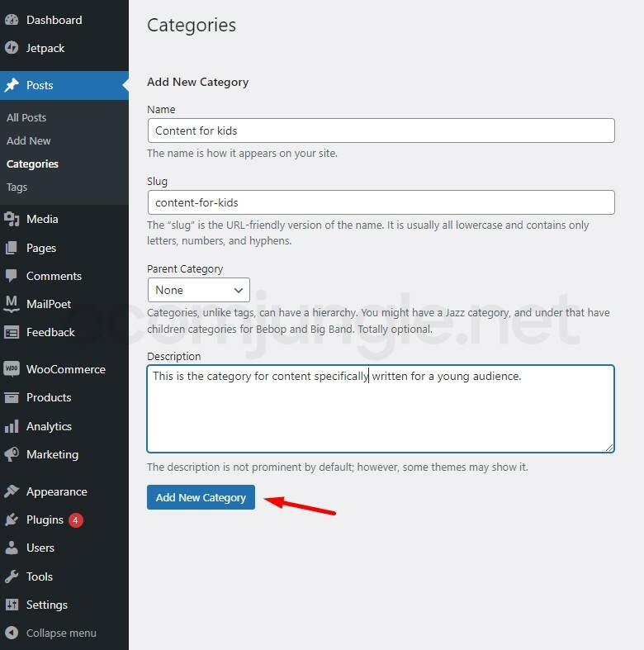Focus the Slug input field
Screen dimensions: 644x650
(x=381, y=202)
